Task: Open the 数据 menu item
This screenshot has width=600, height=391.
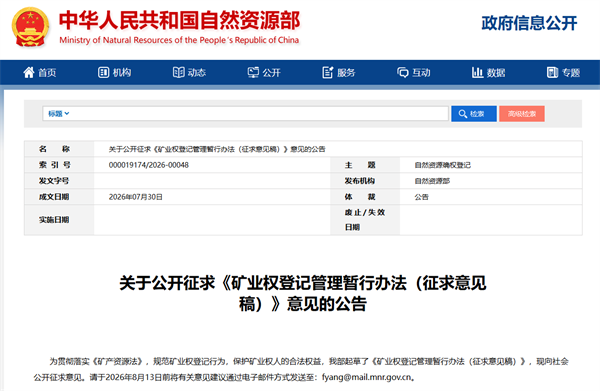Action: 489,72
